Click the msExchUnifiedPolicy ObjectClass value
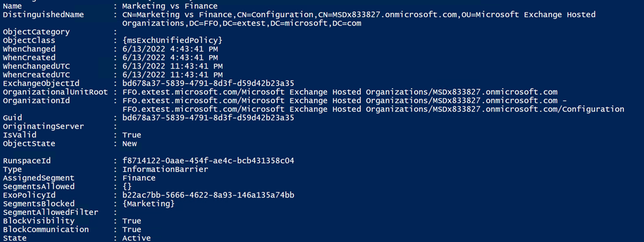Viewport: 644px width, 242px height. point(172,41)
